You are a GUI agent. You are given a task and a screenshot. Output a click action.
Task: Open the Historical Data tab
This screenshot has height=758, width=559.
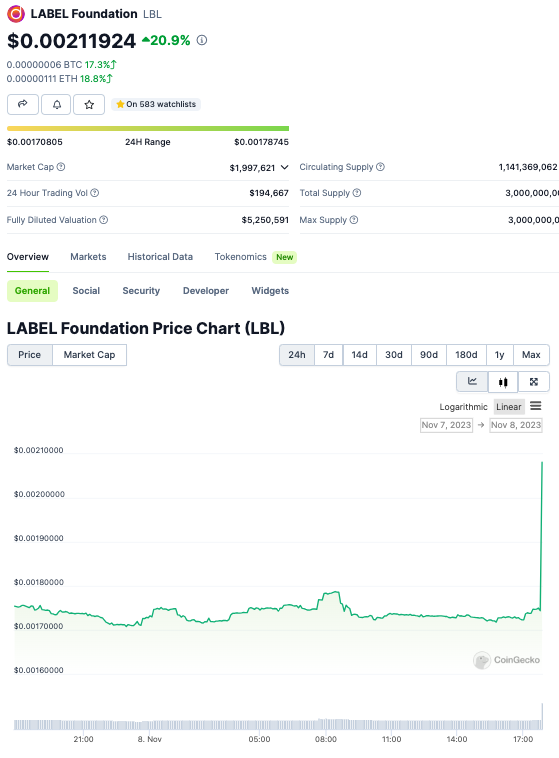[x=160, y=257]
